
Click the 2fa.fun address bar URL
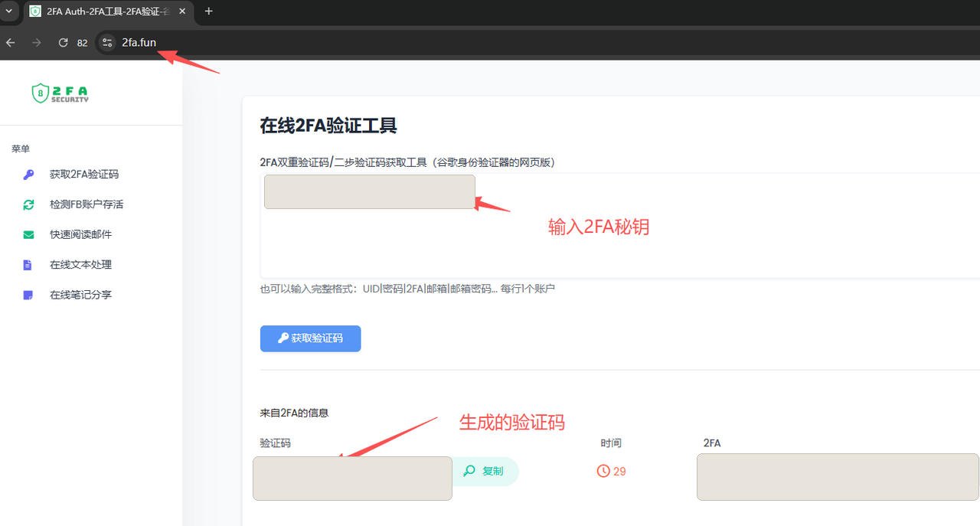point(139,43)
